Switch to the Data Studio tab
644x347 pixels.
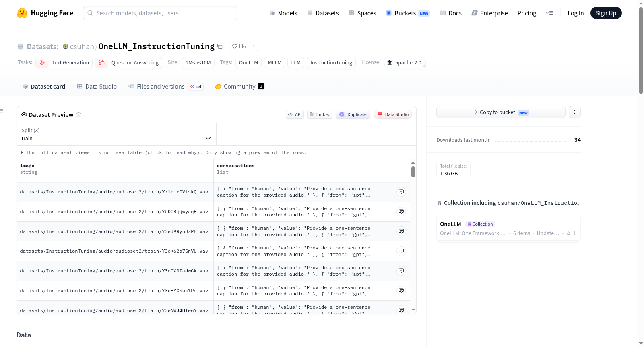(x=97, y=86)
